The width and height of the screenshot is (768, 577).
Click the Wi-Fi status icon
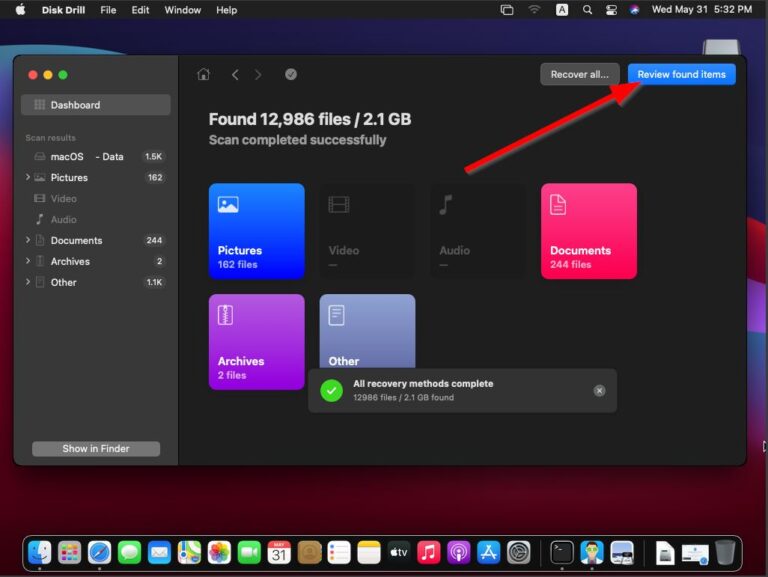click(x=534, y=10)
